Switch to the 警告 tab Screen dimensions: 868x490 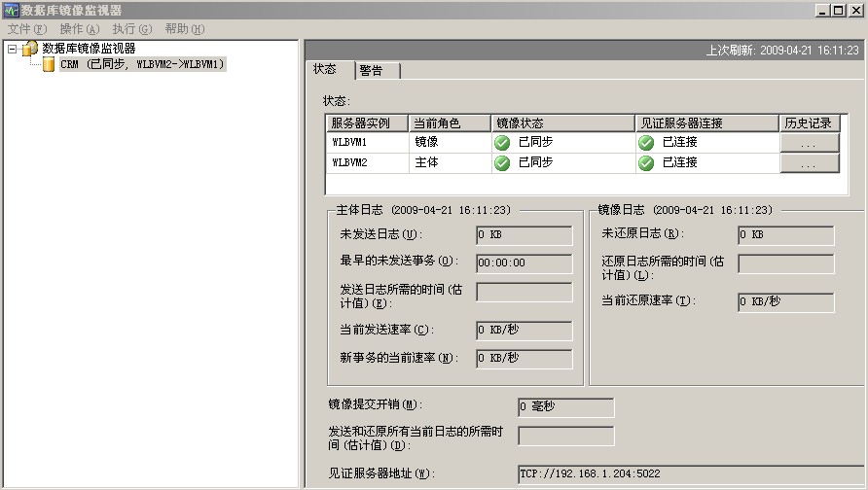pos(371,70)
